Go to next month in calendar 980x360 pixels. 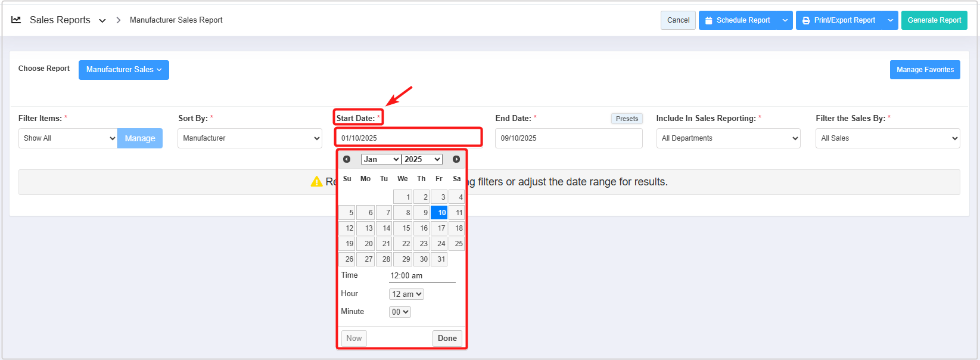pyautogui.click(x=456, y=159)
